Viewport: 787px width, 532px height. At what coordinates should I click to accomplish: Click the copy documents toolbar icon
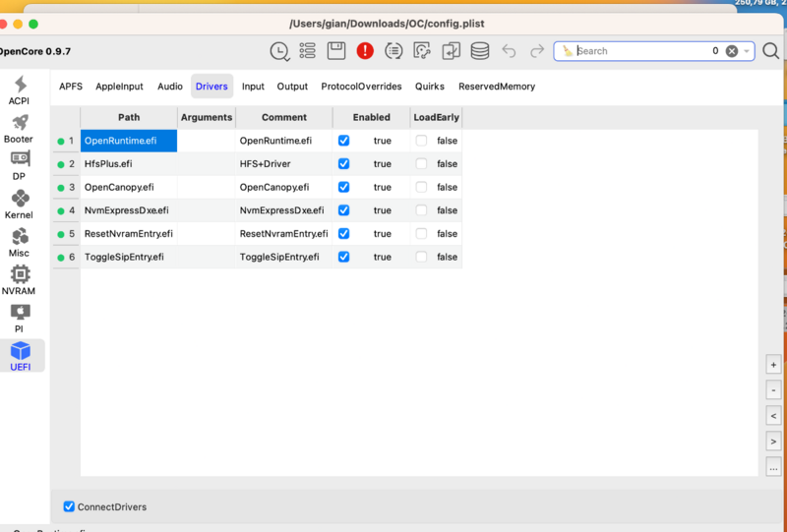pos(451,51)
